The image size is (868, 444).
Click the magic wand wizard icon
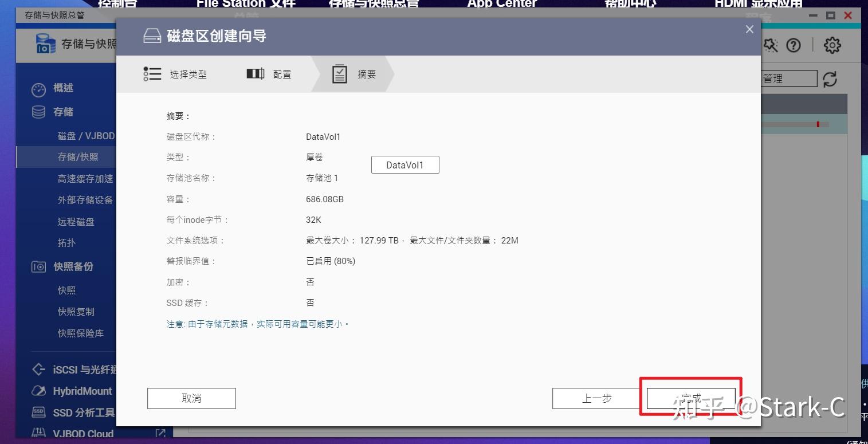pos(771,45)
